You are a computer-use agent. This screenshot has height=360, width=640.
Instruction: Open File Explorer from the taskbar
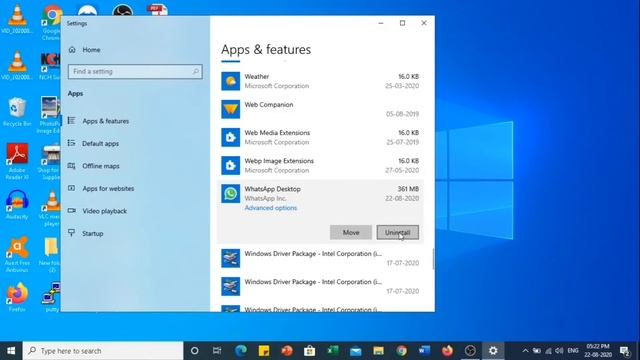pos(378,351)
